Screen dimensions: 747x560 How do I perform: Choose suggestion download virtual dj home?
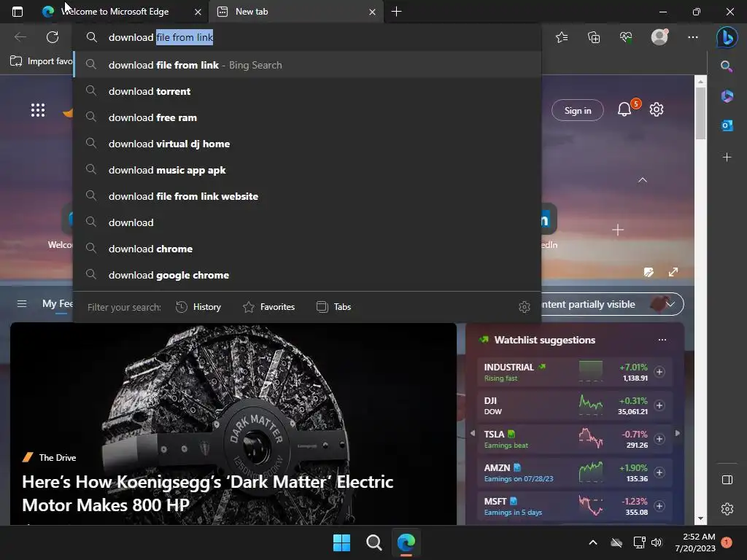pyautogui.click(x=307, y=144)
